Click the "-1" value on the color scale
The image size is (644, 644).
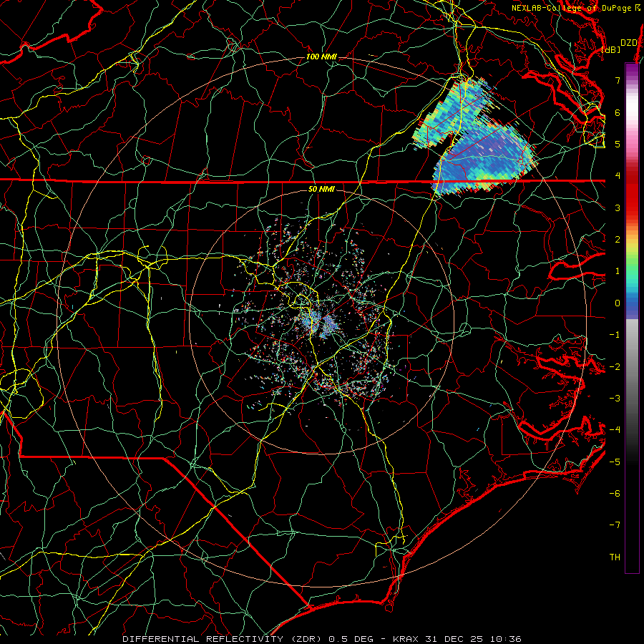point(615,335)
